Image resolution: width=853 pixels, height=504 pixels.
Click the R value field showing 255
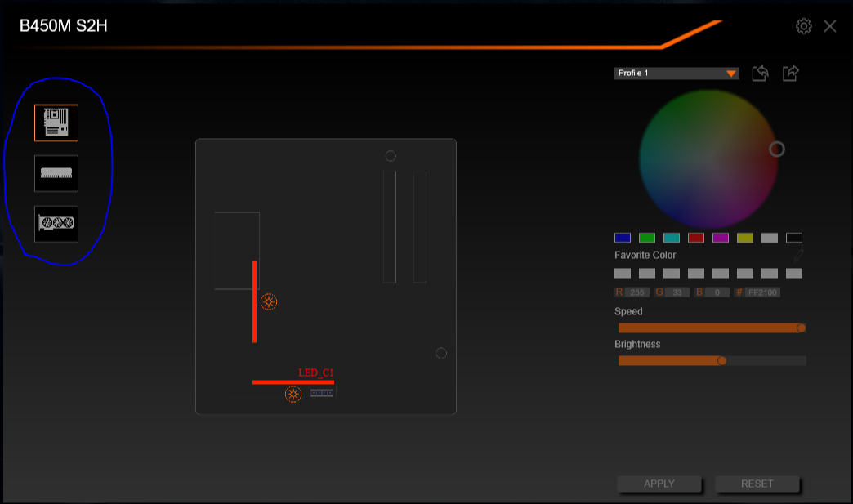tap(637, 292)
